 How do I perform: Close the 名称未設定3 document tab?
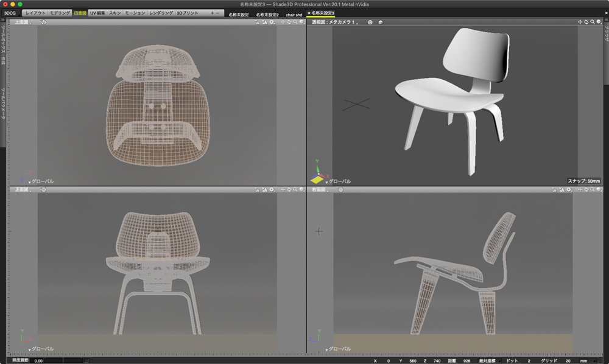click(x=309, y=13)
